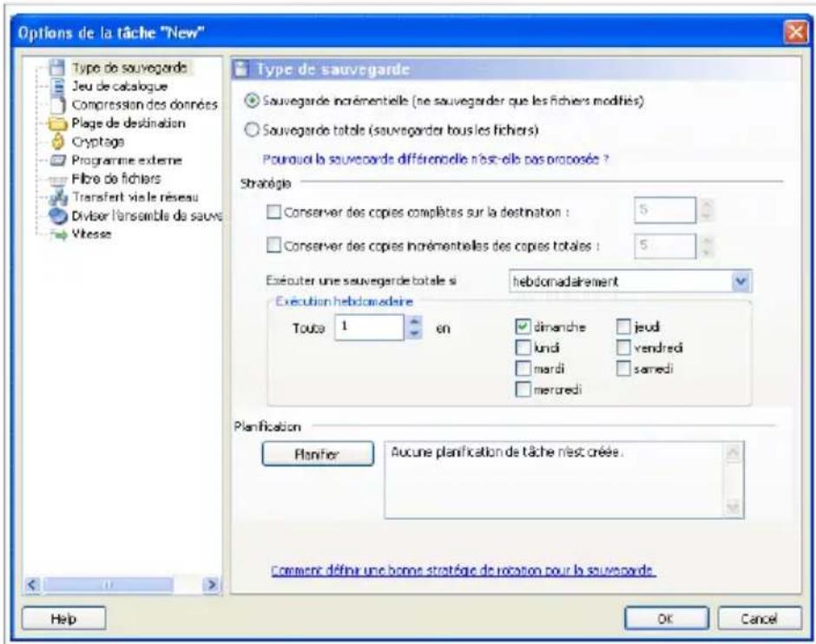
Task: Open Cryptage settings
Action: pos(98,141)
